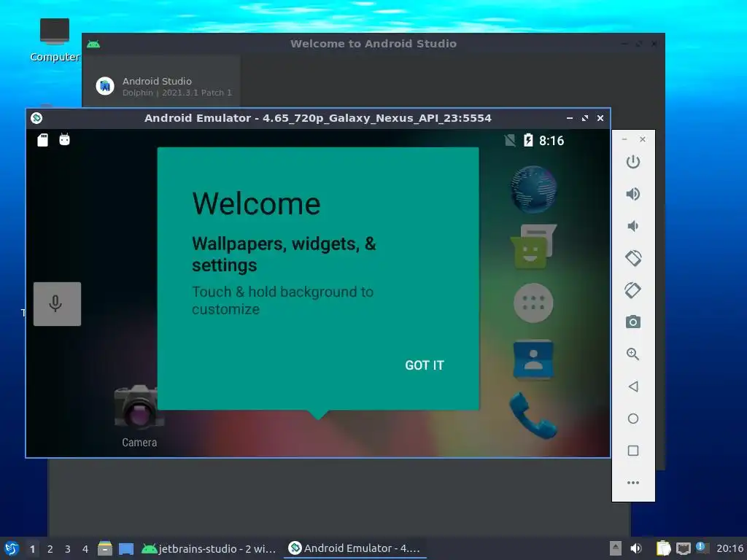Switch to workspace 2
This screenshot has height=560, width=747.
(50, 549)
